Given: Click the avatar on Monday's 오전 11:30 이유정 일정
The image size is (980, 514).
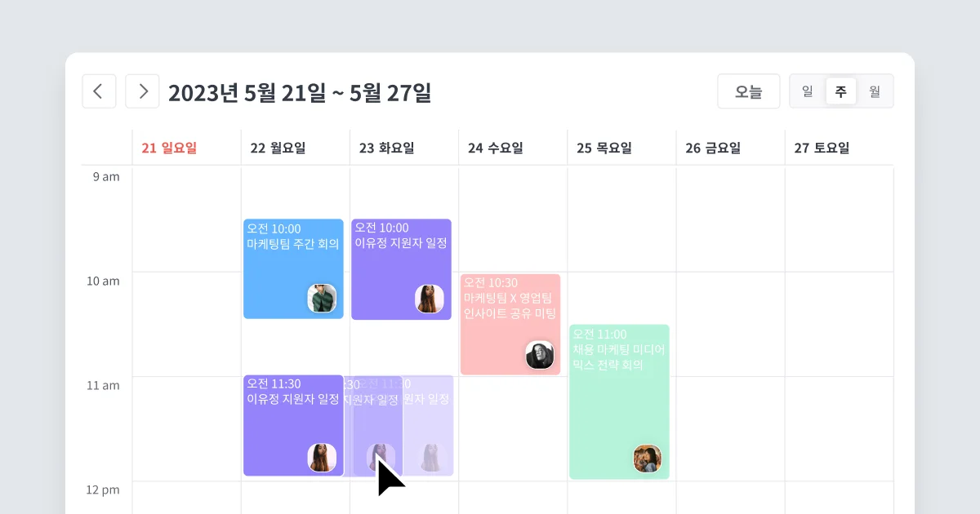Looking at the screenshot, I should [321, 458].
